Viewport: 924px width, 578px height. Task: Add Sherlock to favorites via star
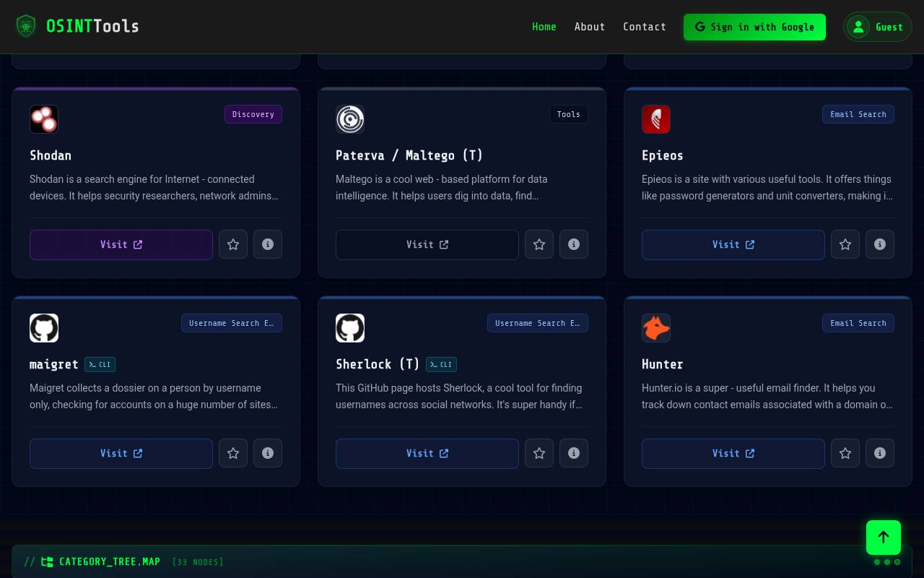click(539, 453)
